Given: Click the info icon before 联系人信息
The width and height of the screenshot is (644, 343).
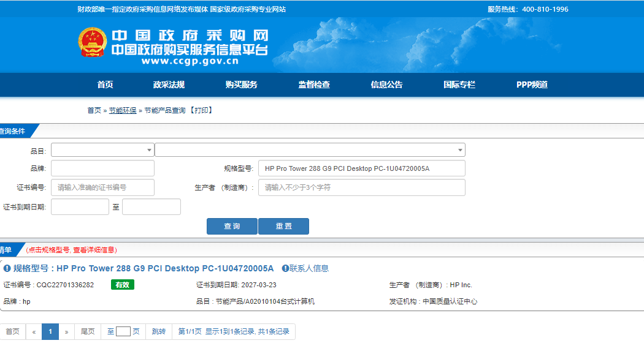Looking at the screenshot, I should pyautogui.click(x=285, y=268).
